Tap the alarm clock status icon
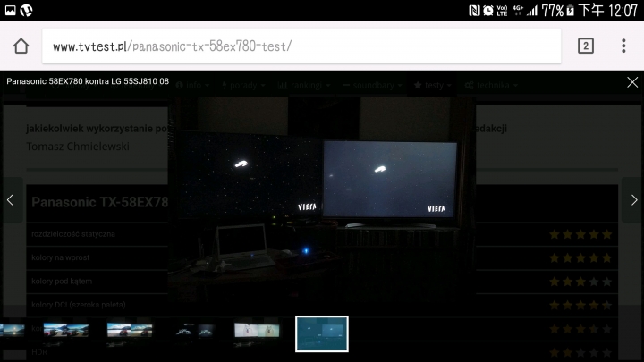644x362 pixels. tap(488, 11)
